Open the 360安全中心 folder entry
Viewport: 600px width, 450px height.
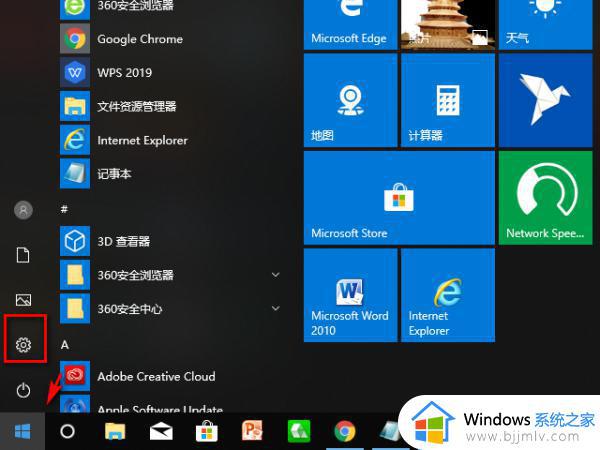point(171,308)
